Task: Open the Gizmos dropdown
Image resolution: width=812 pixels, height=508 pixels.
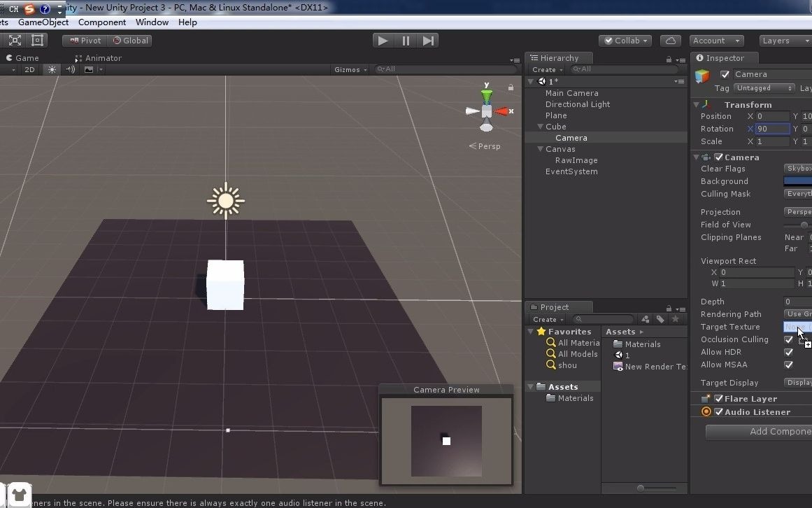Action: pos(350,69)
